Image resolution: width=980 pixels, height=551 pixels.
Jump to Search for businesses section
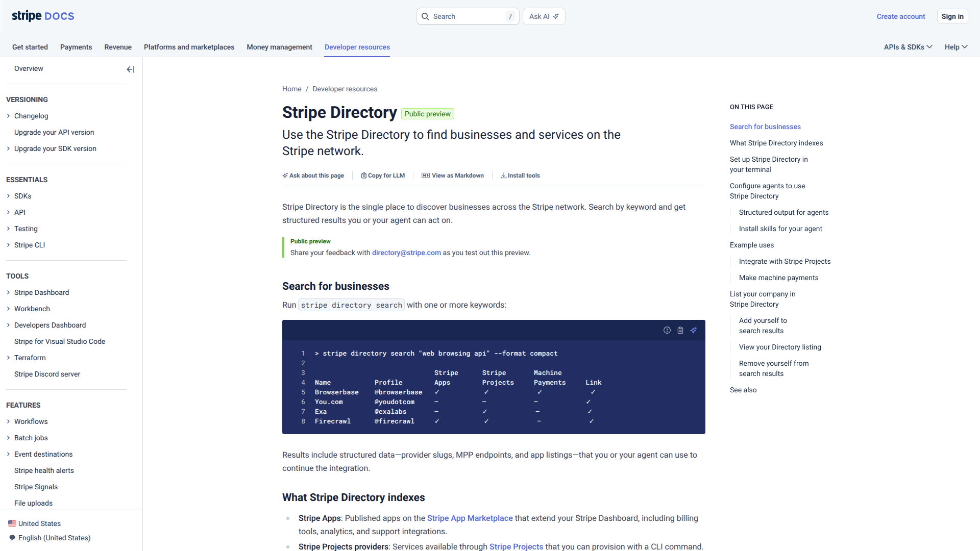coord(765,127)
